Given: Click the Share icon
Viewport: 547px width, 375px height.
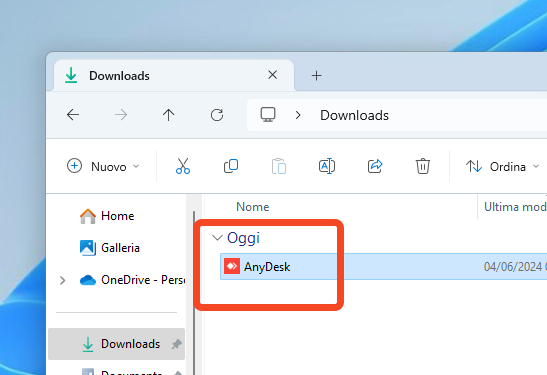Looking at the screenshot, I should [x=375, y=166].
